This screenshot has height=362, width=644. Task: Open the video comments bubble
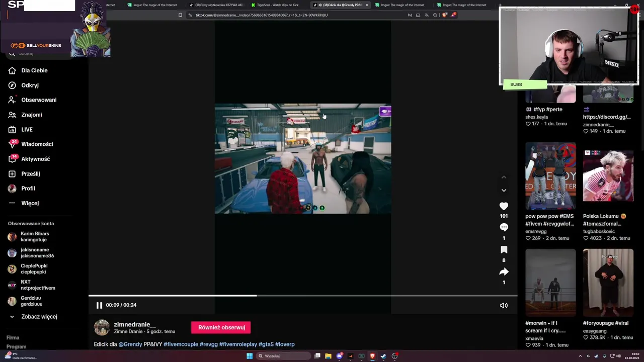point(504,227)
